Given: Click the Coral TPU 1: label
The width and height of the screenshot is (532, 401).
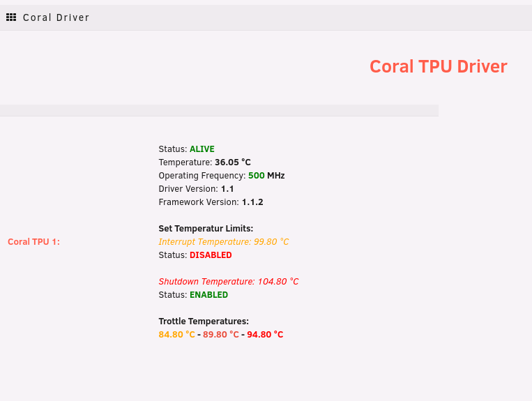Looking at the screenshot, I should tap(33, 241).
